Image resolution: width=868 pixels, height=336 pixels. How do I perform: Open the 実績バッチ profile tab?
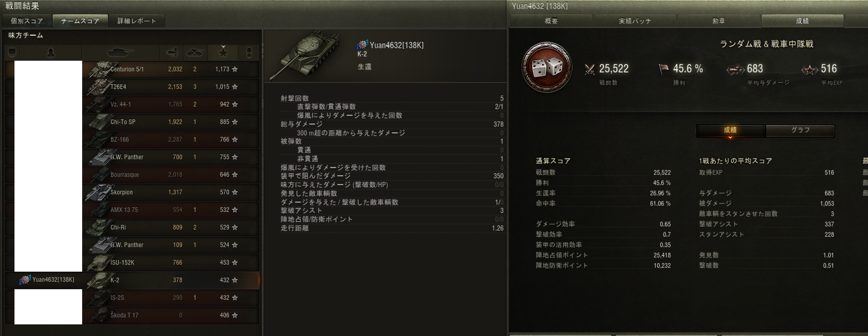tap(635, 21)
